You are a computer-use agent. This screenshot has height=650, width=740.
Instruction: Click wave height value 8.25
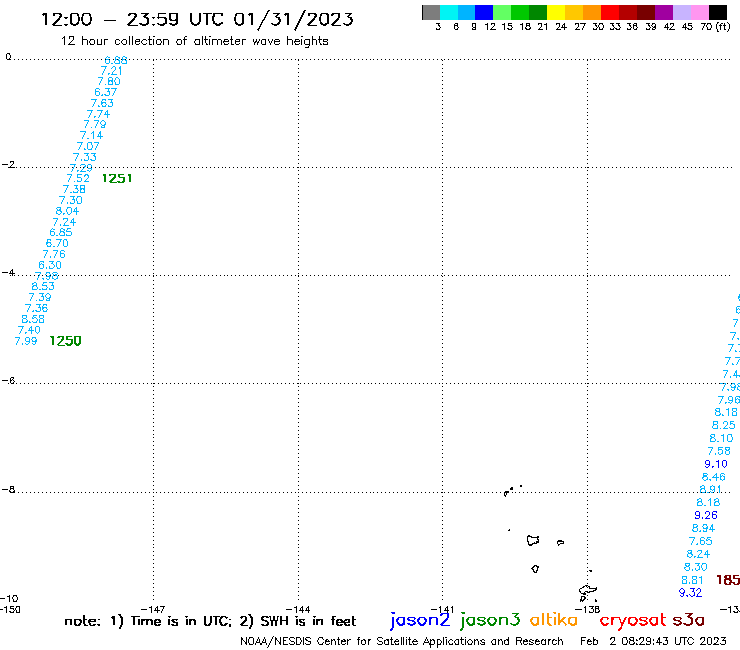coord(723,425)
